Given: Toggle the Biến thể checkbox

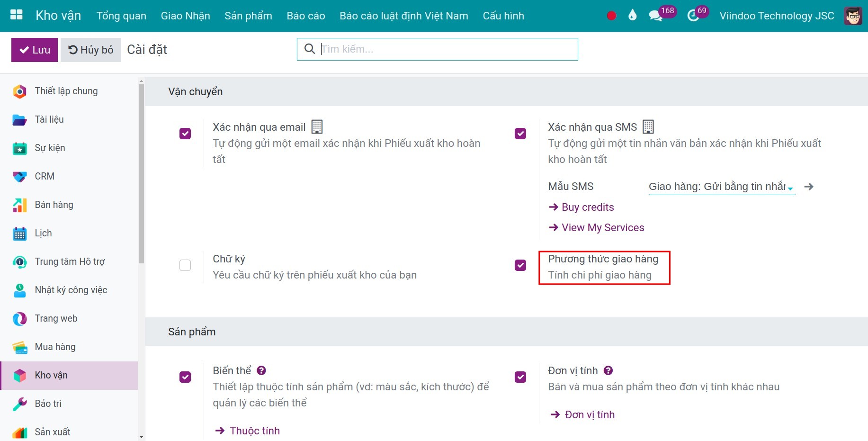Looking at the screenshot, I should [185, 377].
